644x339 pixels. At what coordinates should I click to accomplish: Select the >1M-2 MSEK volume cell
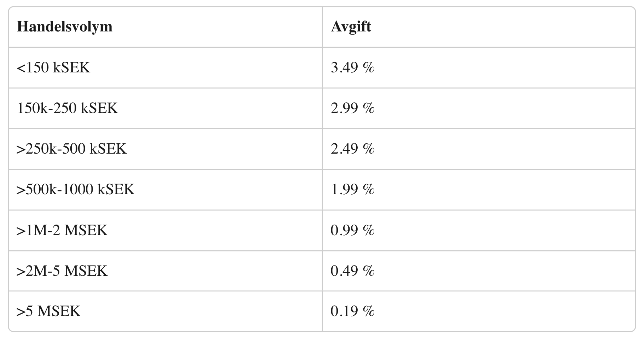[x=62, y=230]
